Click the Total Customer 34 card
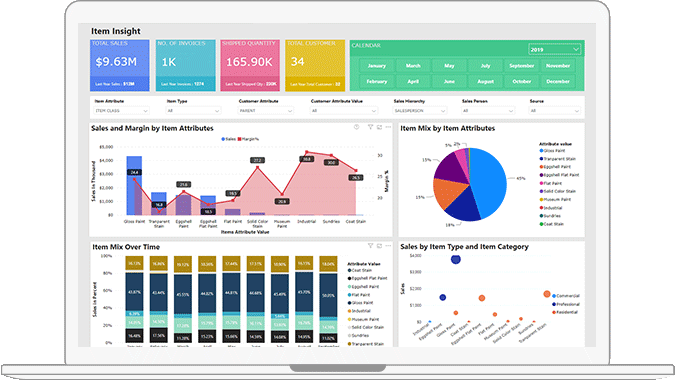 point(315,65)
